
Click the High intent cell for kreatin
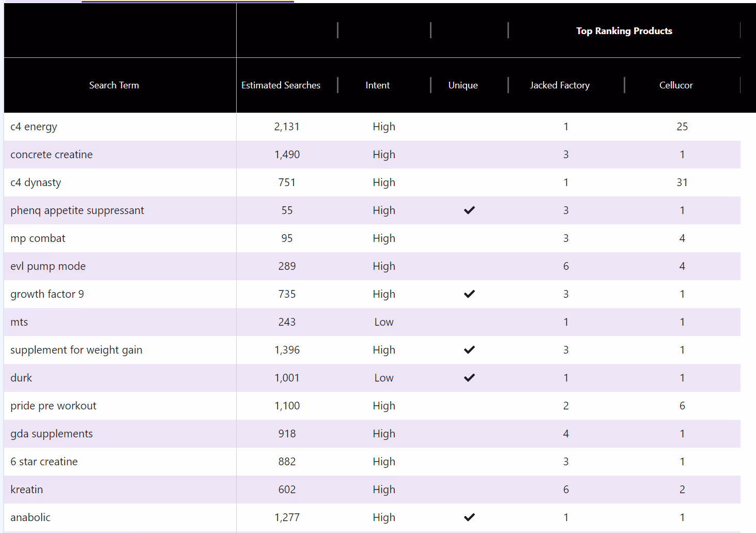[x=384, y=490]
